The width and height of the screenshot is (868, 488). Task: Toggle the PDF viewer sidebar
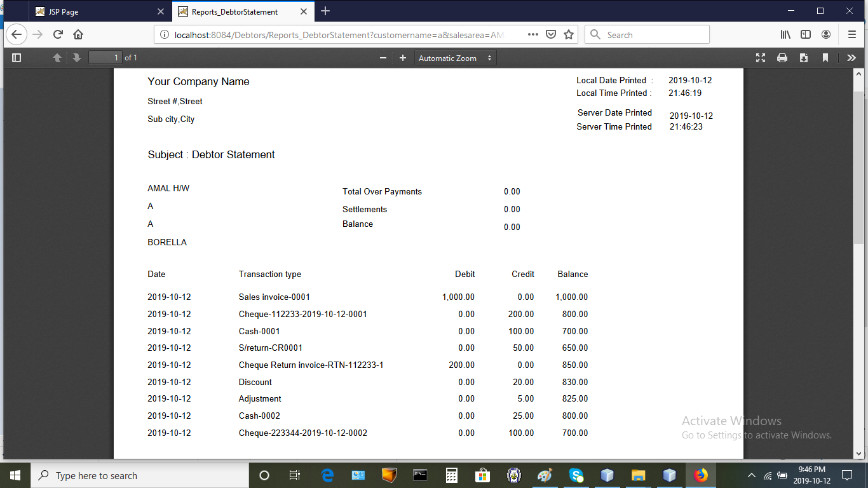[x=17, y=58]
